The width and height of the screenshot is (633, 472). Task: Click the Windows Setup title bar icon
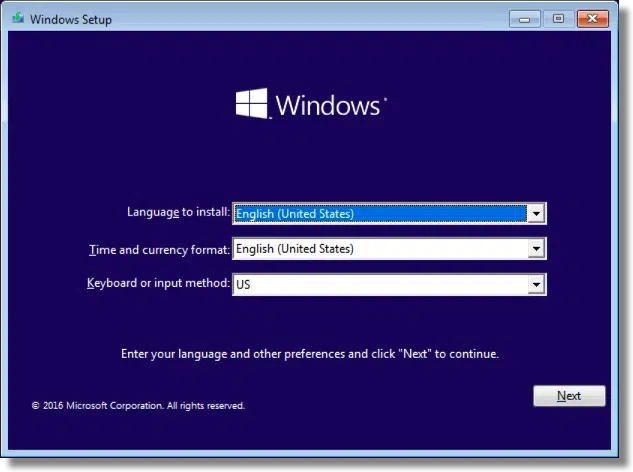tap(18, 18)
